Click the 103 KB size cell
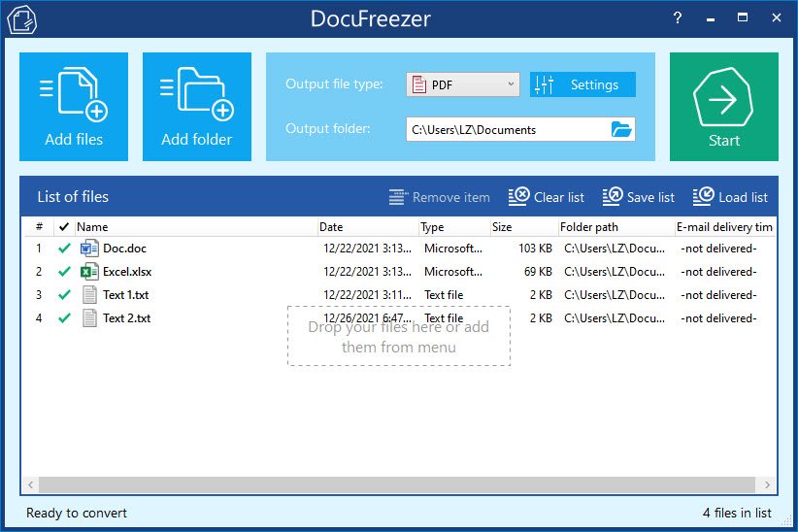Screen dimensions: 798x532 [535, 249]
